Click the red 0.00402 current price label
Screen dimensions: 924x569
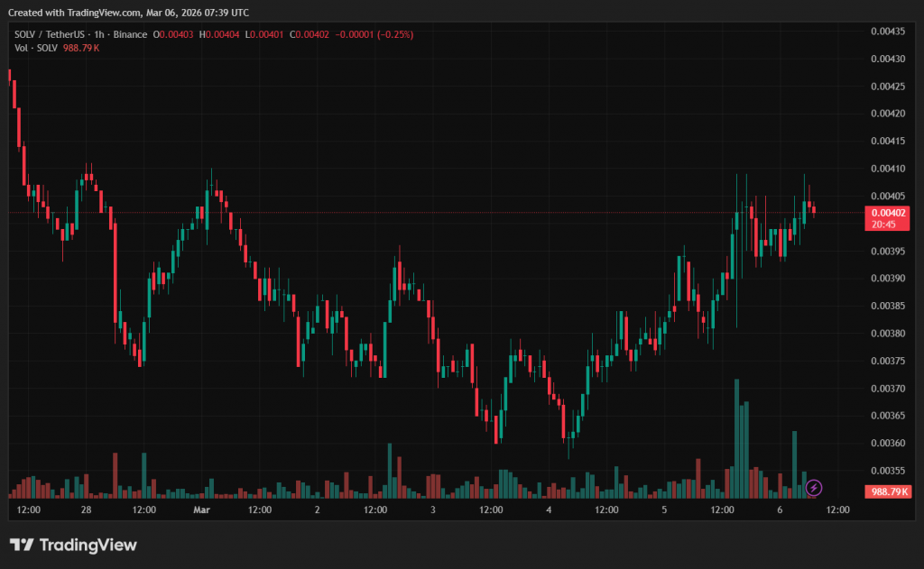tap(888, 213)
